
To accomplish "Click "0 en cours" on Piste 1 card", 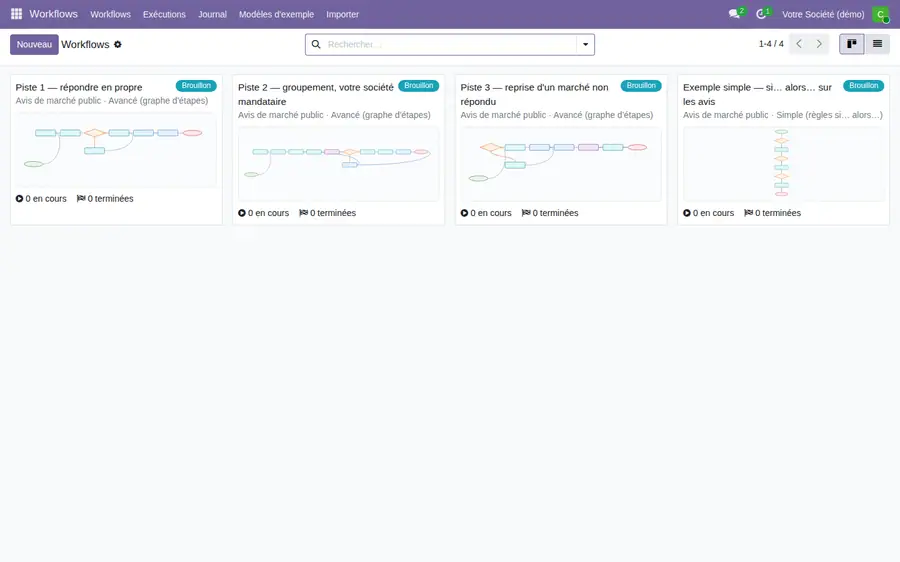I will 46,199.
